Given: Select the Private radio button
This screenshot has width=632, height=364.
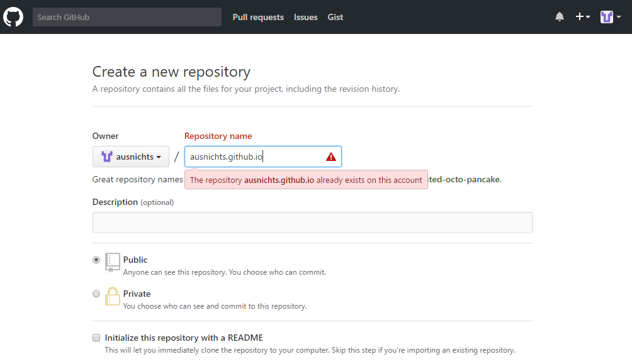Looking at the screenshot, I should [96, 294].
